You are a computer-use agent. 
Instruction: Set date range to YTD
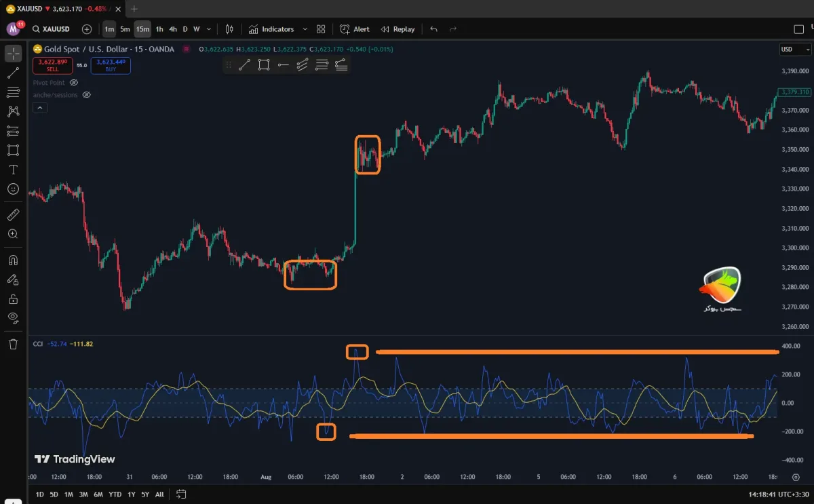coord(115,495)
